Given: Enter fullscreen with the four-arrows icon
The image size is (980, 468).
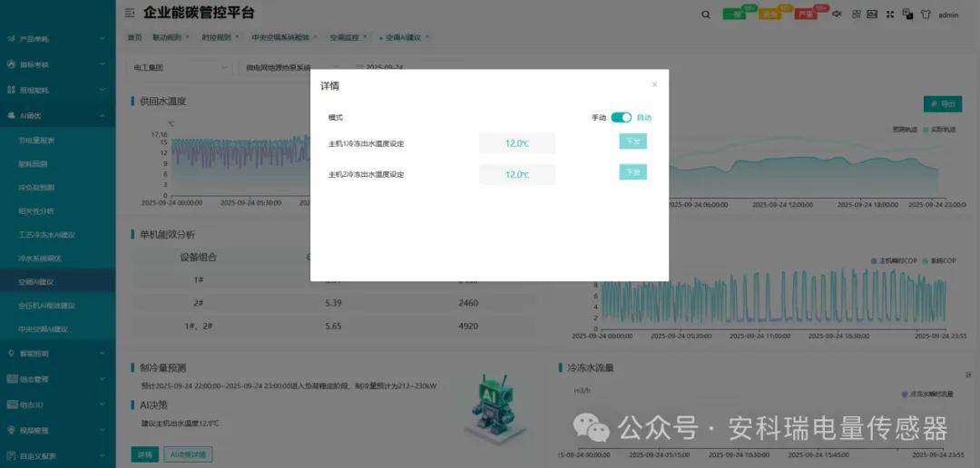Looking at the screenshot, I should click(x=890, y=15).
